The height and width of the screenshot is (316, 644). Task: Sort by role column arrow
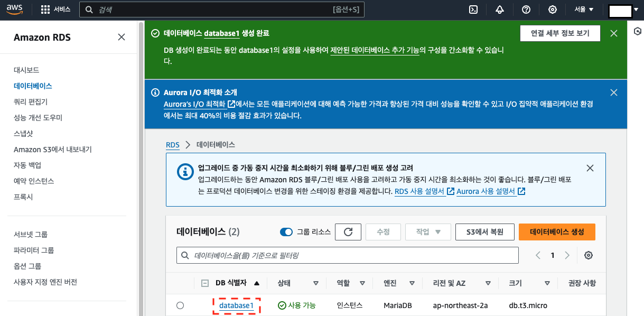tap(362, 283)
